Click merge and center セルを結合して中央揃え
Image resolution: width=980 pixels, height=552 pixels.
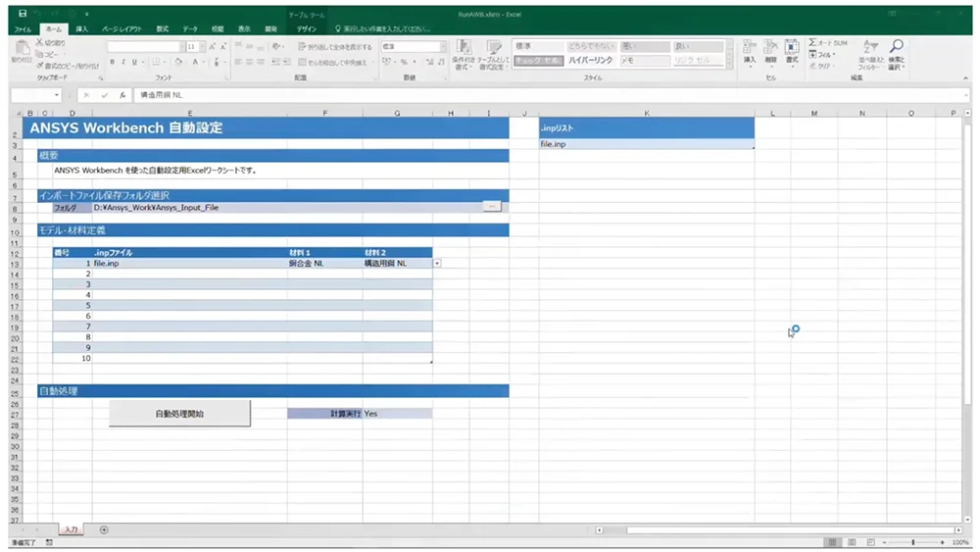pos(332,62)
